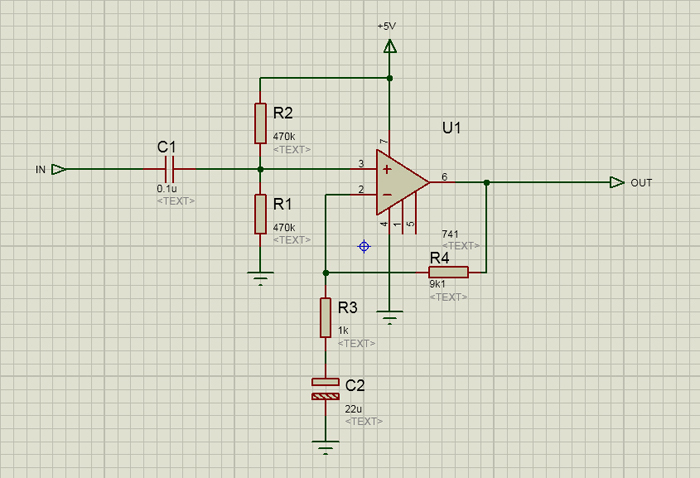700x478 pixels.
Task: Click the OUT output terminal arrow
Action: coord(617,182)
